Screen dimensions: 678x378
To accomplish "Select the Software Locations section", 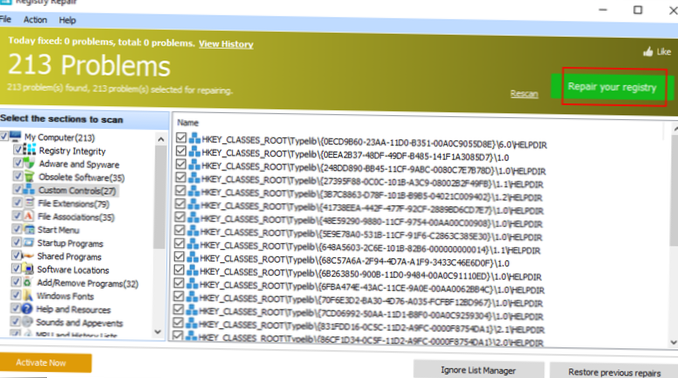I will coord(73,270).
